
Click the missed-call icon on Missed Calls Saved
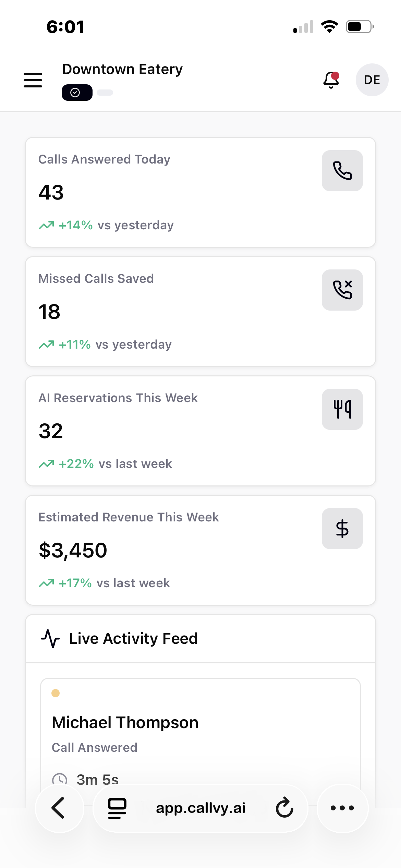pyautogui.click(x=342, y=290)
